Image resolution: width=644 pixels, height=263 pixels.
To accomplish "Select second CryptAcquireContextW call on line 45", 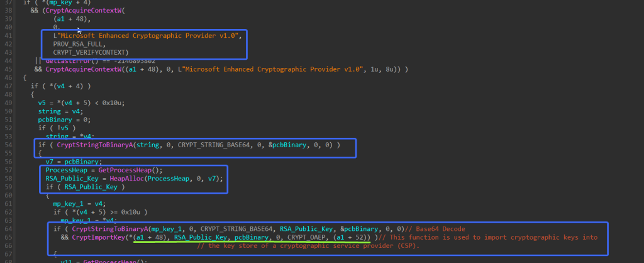I will pyautogui.click(x=84, y=69).
